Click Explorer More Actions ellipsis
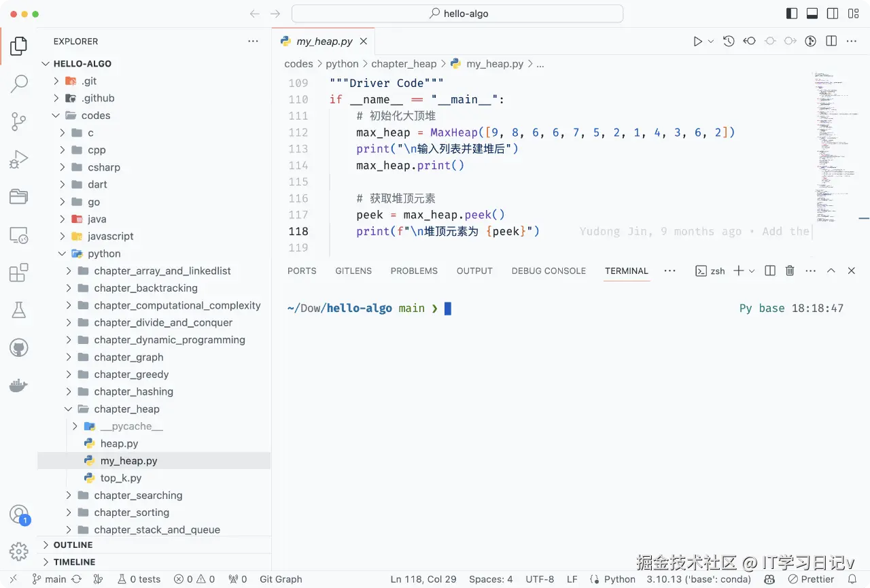The height and width of the screenshot is (588, 870). 254,41
